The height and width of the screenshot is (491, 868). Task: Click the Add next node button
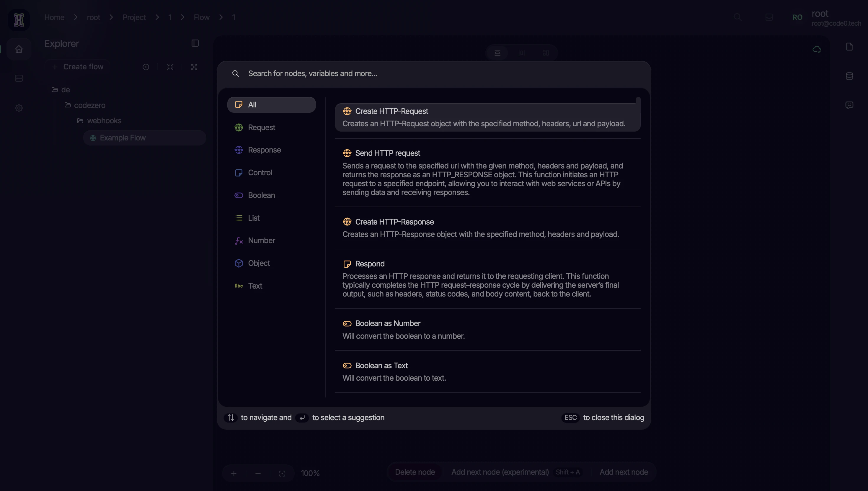[623, 472]
